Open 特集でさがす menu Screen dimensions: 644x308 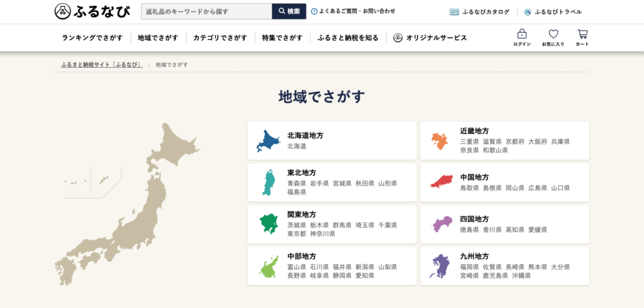[282, 38]
